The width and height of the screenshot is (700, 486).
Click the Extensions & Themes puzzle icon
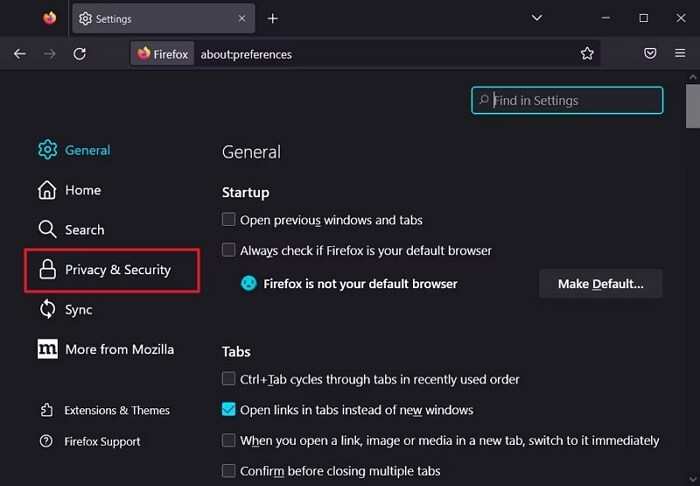[46, 410]
